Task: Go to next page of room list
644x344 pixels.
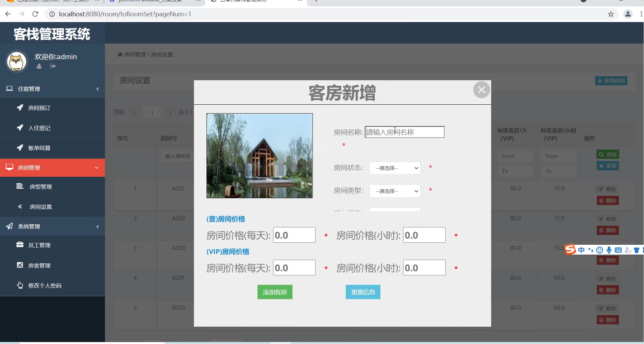Action: pyautogui.click(x=170, y=112)
